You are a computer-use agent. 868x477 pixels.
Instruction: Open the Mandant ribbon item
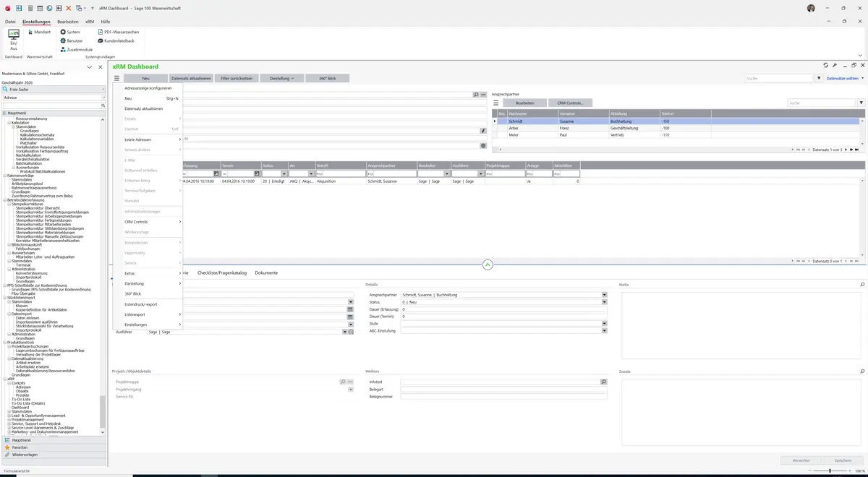click(39, 32)
